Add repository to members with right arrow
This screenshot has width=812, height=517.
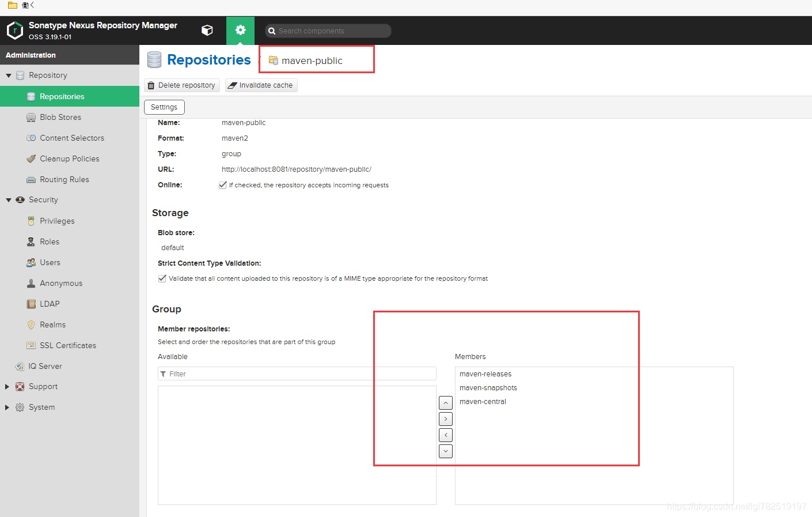pos(446,419)
